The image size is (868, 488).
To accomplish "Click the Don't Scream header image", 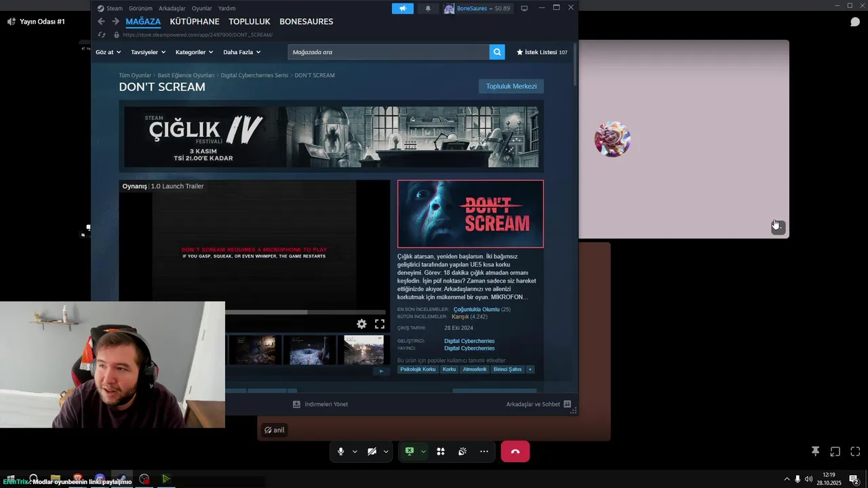I will click(471, 214).
